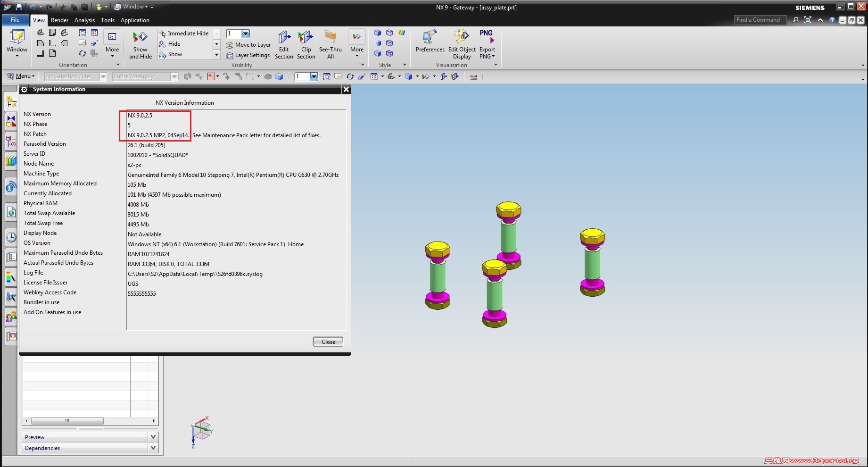Click the Edit Section tool
This screenshot has height=467, width=868.
284,45
